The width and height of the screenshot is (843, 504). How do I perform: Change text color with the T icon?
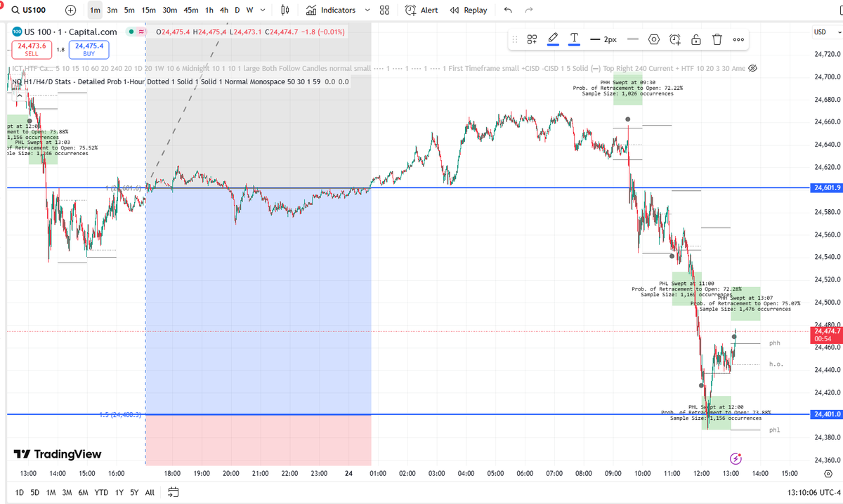(x=574, y=39)
